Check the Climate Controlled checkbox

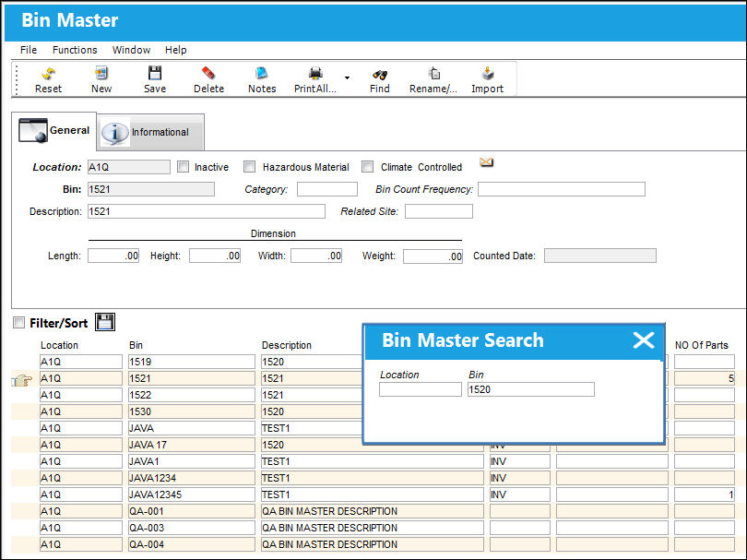pos(367,166)
